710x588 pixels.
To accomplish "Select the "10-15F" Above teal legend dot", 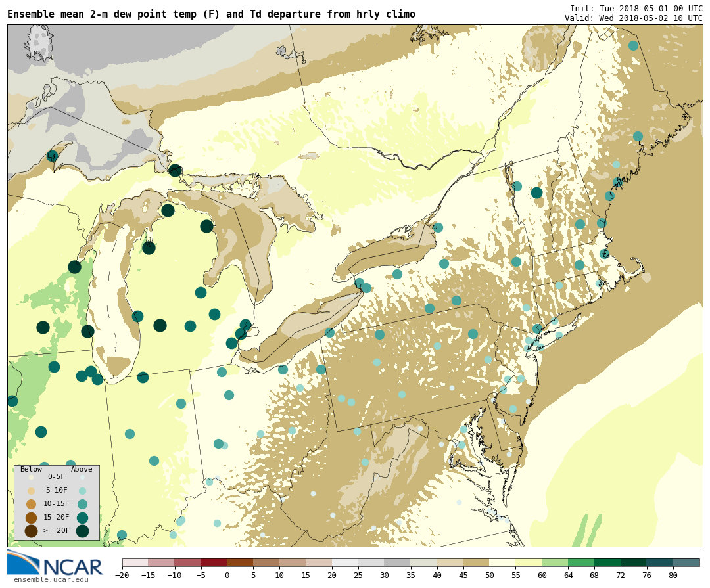I will (82, 504).
